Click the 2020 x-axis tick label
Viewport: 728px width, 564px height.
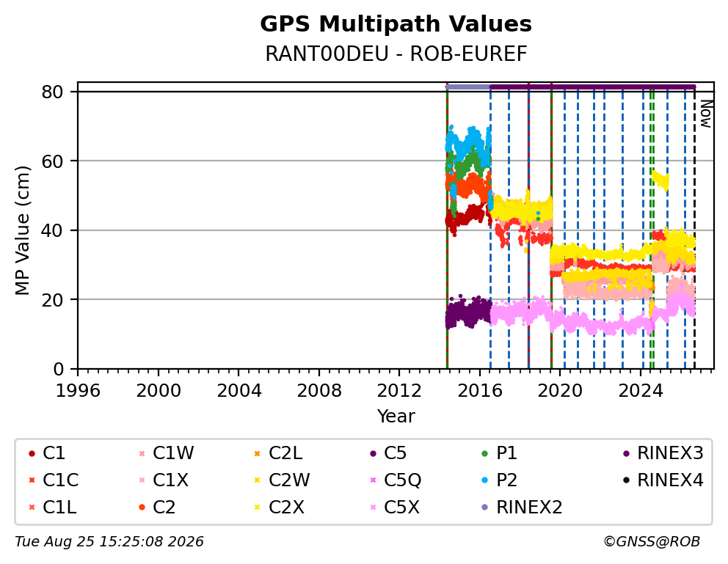point(560,391)
